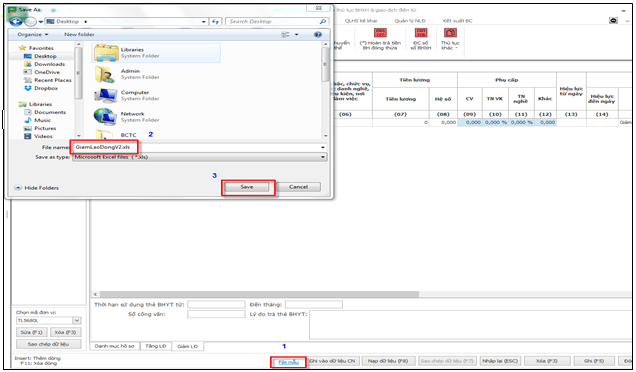
Task: Open the Thủ tục khác ribbon icon
Action: (450, 33)
